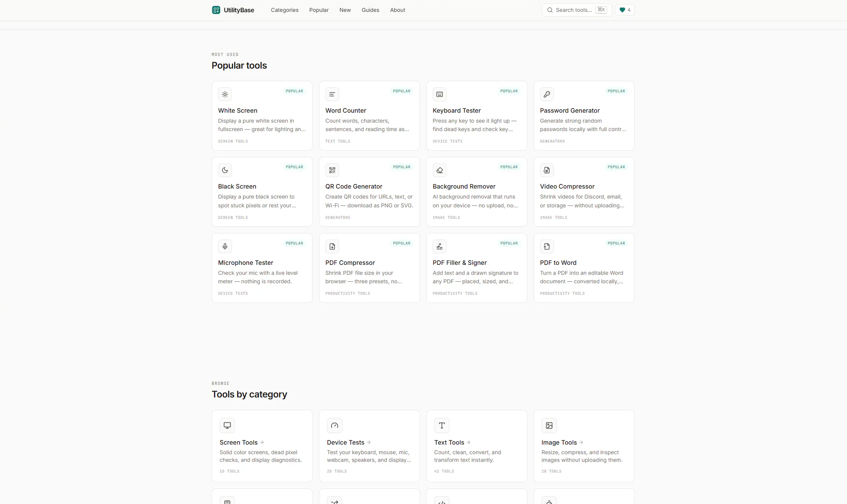Click the Search tools field

click(576, 10)
